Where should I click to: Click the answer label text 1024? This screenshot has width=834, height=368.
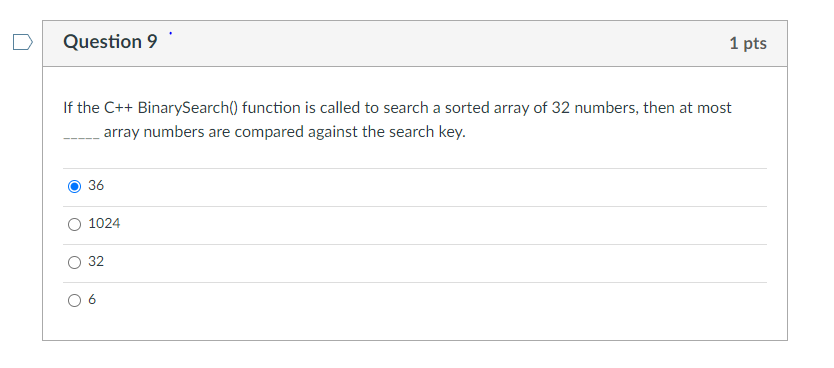(x=104, y=223)
